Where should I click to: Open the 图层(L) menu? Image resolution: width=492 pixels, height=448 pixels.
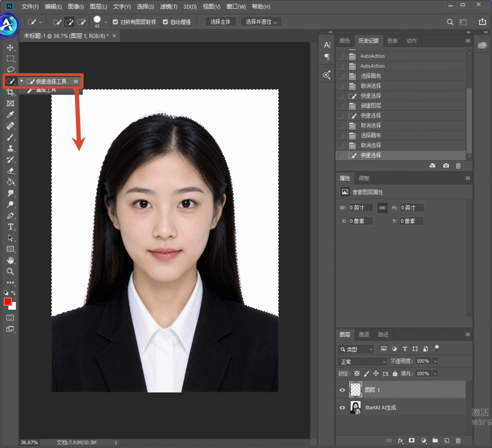point(98,7)
